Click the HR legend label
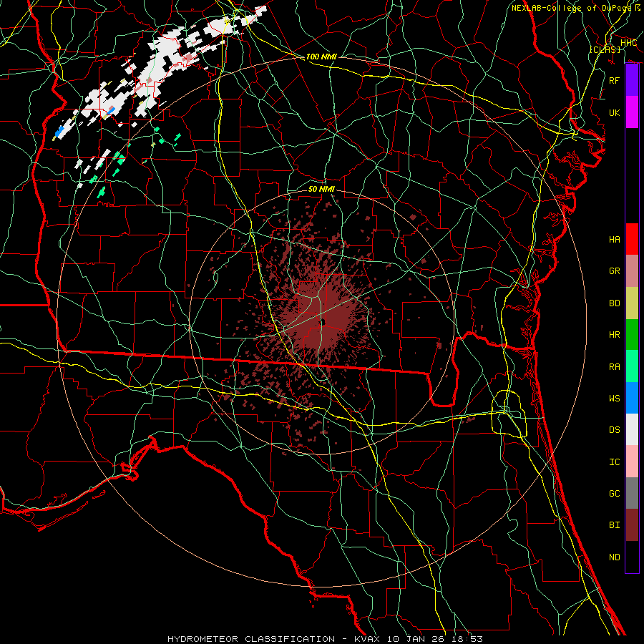 (615, 335)
